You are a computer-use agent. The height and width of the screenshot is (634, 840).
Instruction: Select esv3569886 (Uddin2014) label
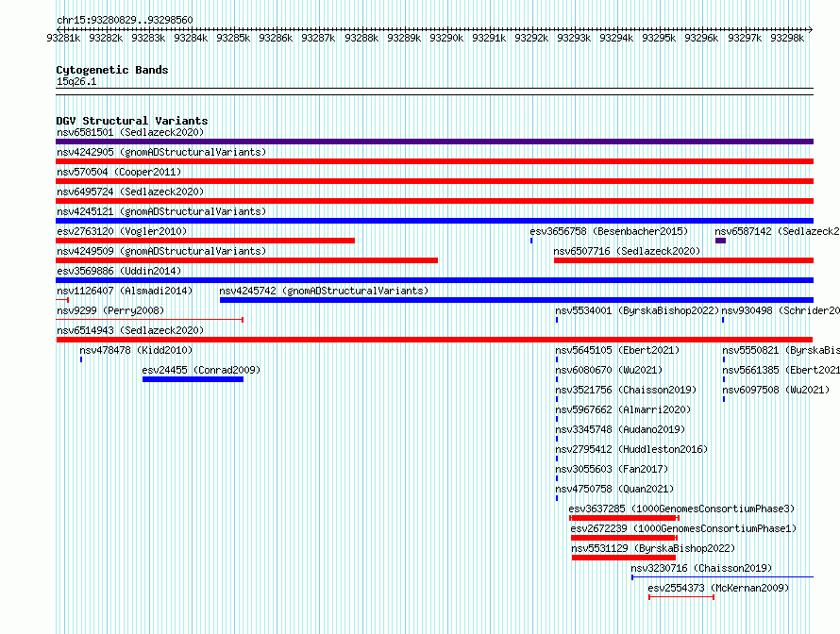click(119, 271)
